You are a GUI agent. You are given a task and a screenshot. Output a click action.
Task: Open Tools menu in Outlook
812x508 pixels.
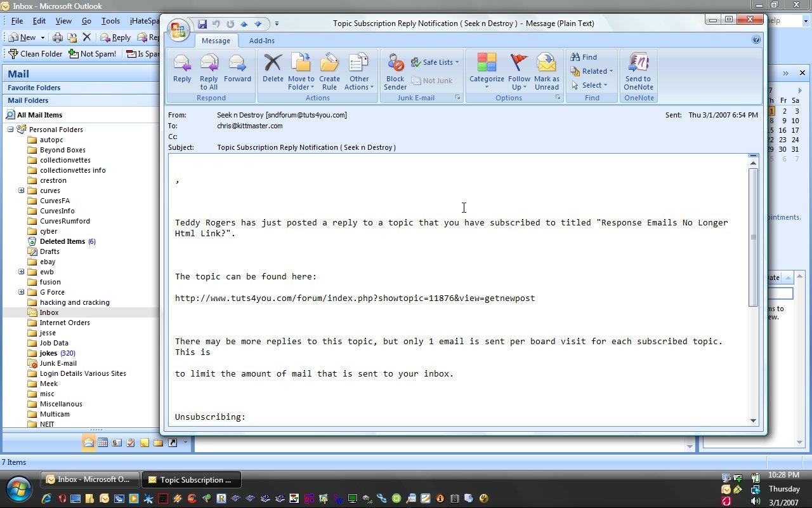point(110,21)
